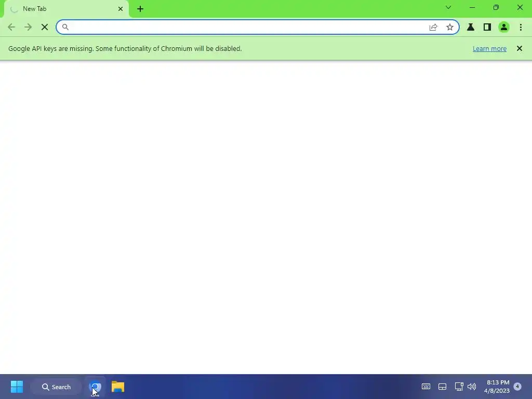Select the New Tab tab
This screenshot has width=532, height=399.
pos(66,9)
